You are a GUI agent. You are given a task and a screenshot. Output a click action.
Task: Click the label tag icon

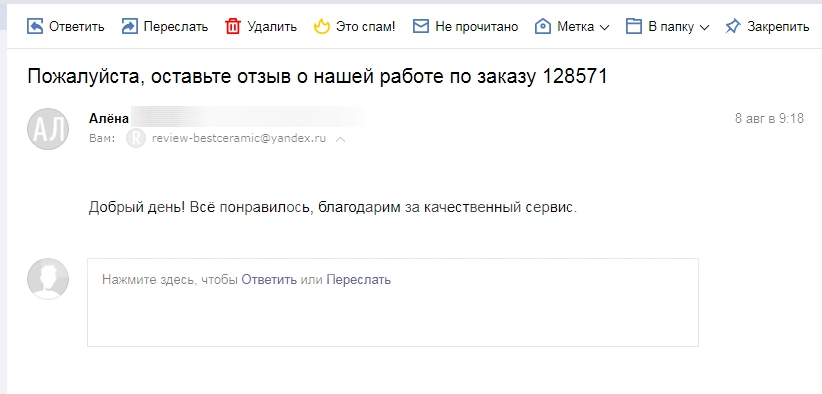(543, 26)
